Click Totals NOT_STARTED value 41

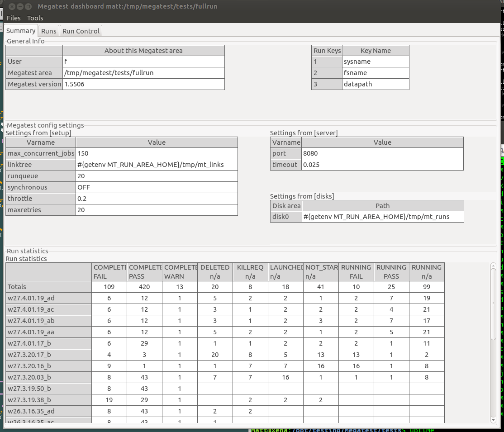coord(321,287)
